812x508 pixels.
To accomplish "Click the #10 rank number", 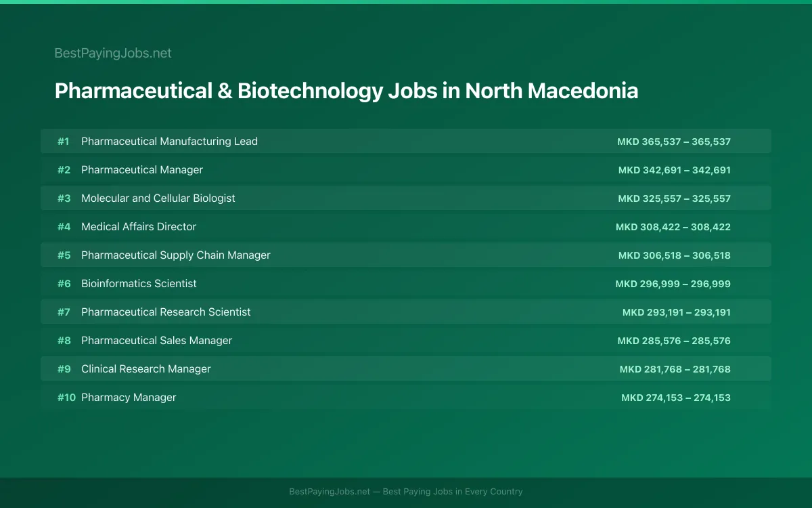I will pyautogui.click(x=66, y=398).
